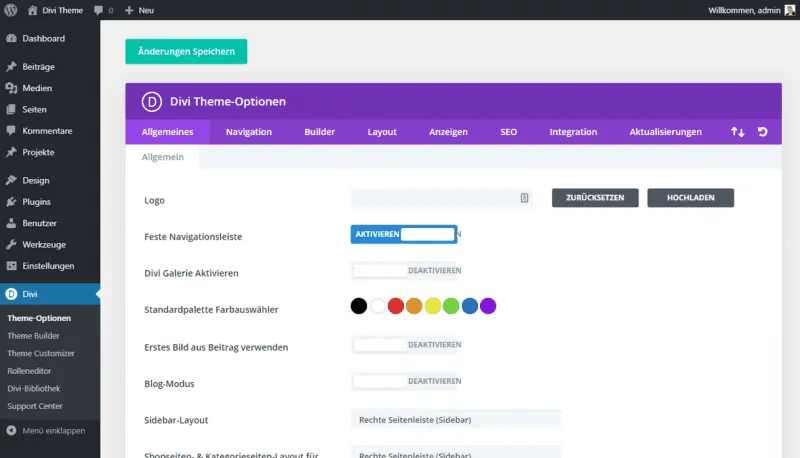Click the home icon next to Divi Theme
800x458 pixels.
[33, 10]
